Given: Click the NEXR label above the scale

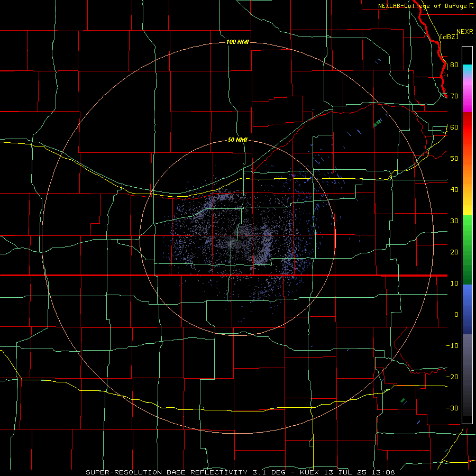Looking at the screenshot, I should click(x=464, y=32).
